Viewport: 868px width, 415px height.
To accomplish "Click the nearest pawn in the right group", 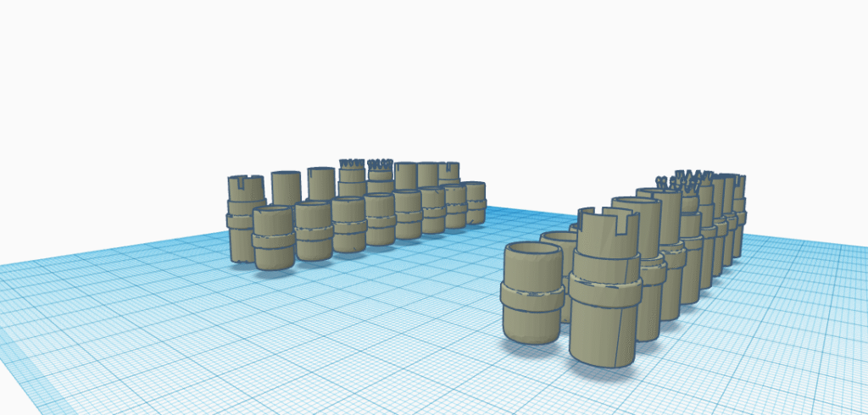I will (532, 294).
